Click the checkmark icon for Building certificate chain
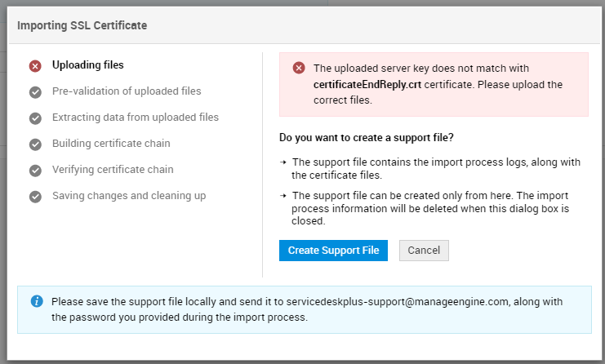The width and height of the screenshot is (605, 364). [35, 144]
